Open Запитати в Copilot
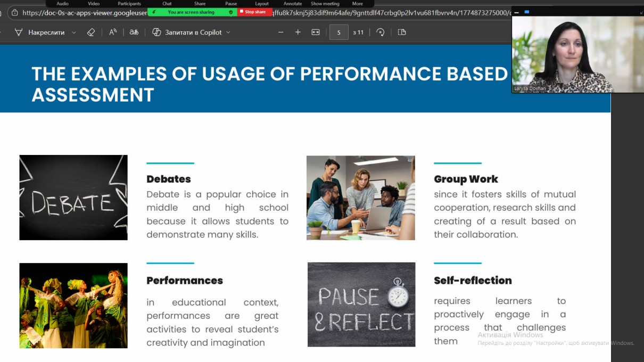This screenshot has height=362, width=644. coord(187,32)
